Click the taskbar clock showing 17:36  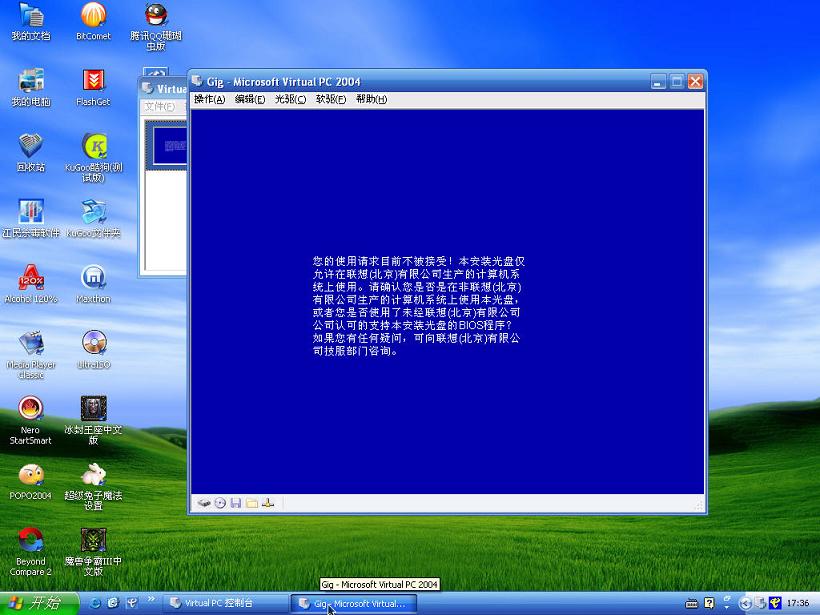[x=798, y=603]
